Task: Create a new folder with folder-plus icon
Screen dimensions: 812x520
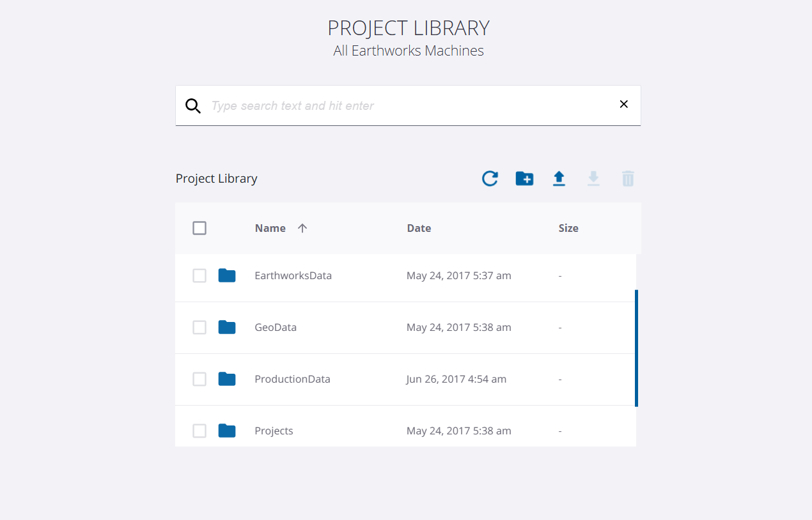Action: point(524,179)
